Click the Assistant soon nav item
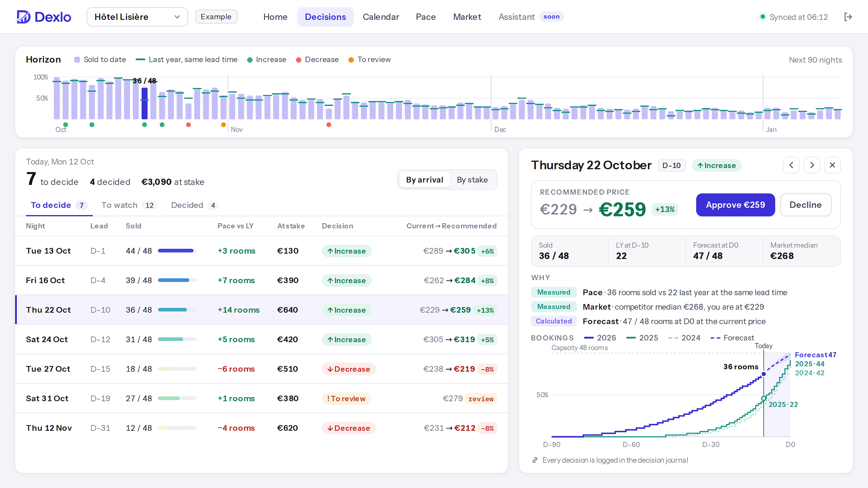The height and width of the screenshot is (488, 868). (531, 17)
